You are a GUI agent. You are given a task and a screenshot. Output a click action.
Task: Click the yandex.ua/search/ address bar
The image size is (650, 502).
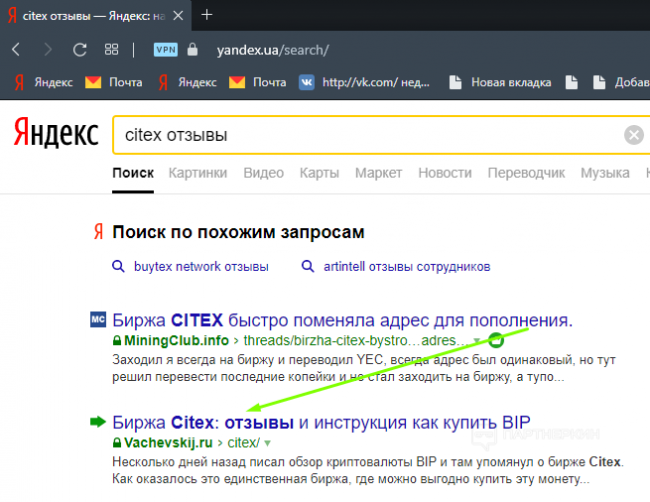pos(272,50)
